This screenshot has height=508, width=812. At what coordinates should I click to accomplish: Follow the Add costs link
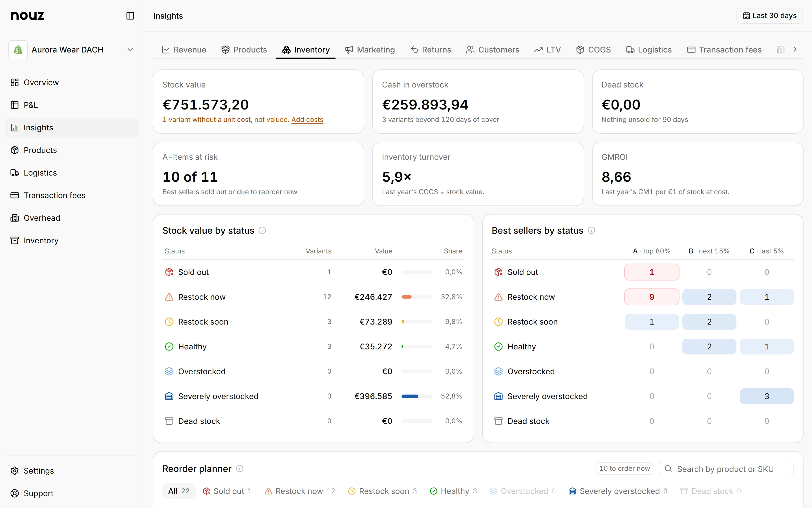click(x=307, y=120)
